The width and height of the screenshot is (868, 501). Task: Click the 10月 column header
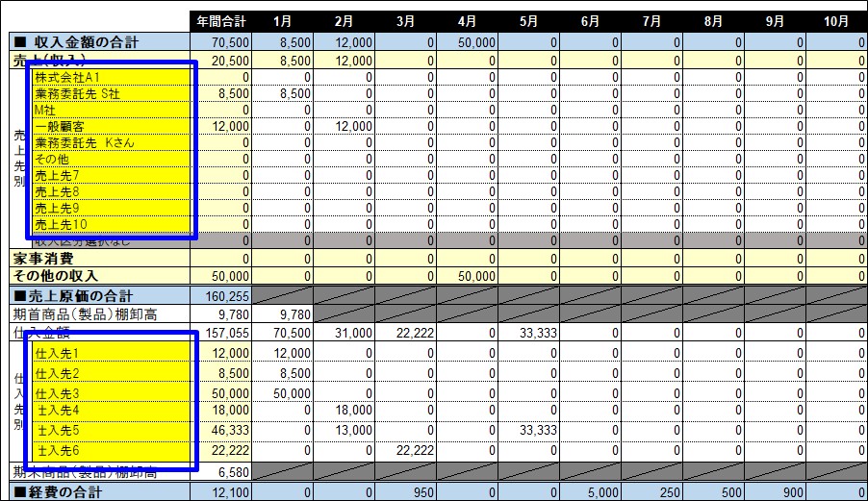tap(837, 20)
